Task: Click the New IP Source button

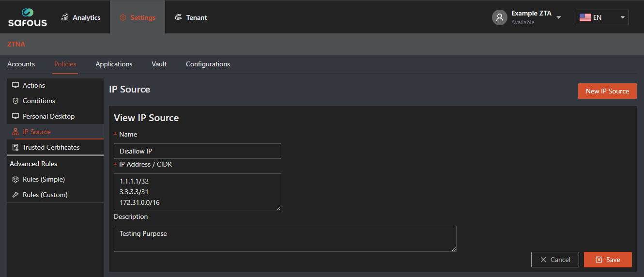Action: point(607,91)
